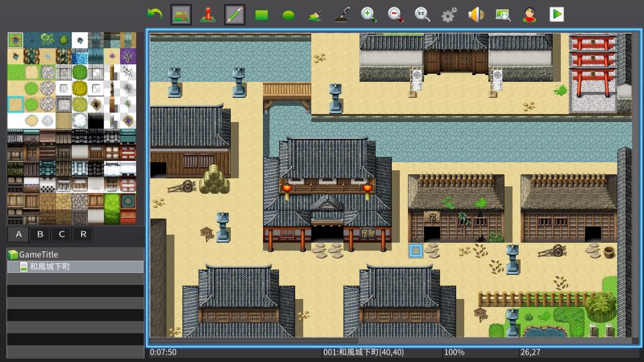Image resolution: width=644 pixels, height=362 pixels.
Task: Select the Ellipse drawing tool
Action: tap(288, 14)
